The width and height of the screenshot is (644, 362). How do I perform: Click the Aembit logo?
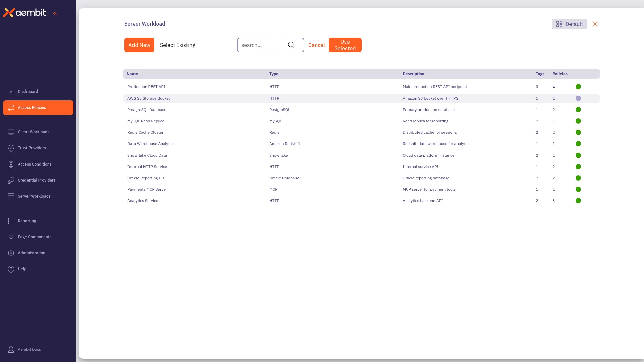coord(24,13)
